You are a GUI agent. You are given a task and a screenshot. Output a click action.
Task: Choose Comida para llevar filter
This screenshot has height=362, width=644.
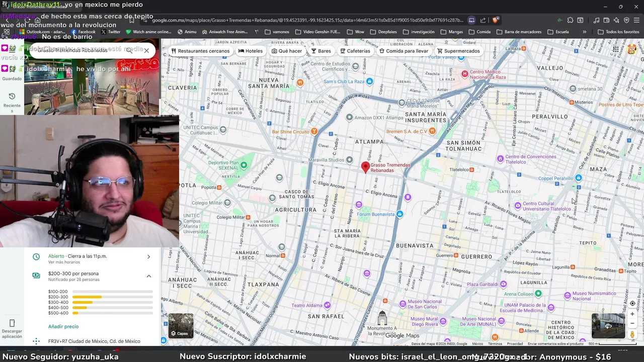click(404, 51)
